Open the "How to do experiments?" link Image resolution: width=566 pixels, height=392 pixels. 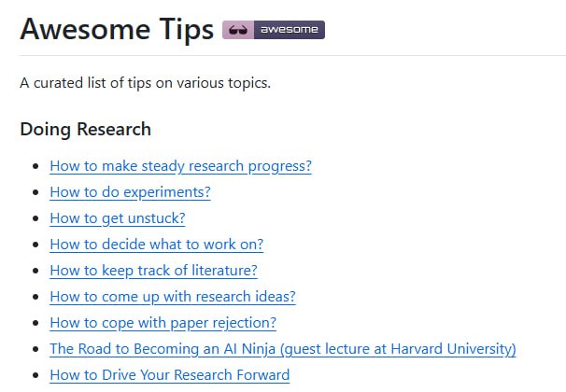point(130,192)
